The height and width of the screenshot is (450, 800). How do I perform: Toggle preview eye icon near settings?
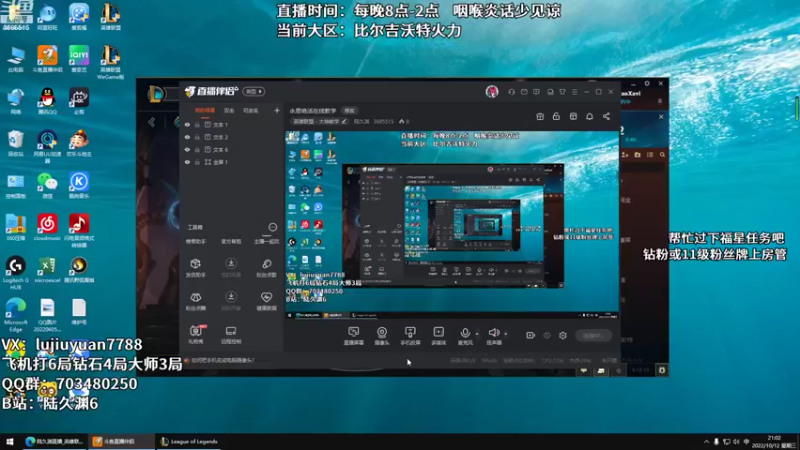point(547,335)
